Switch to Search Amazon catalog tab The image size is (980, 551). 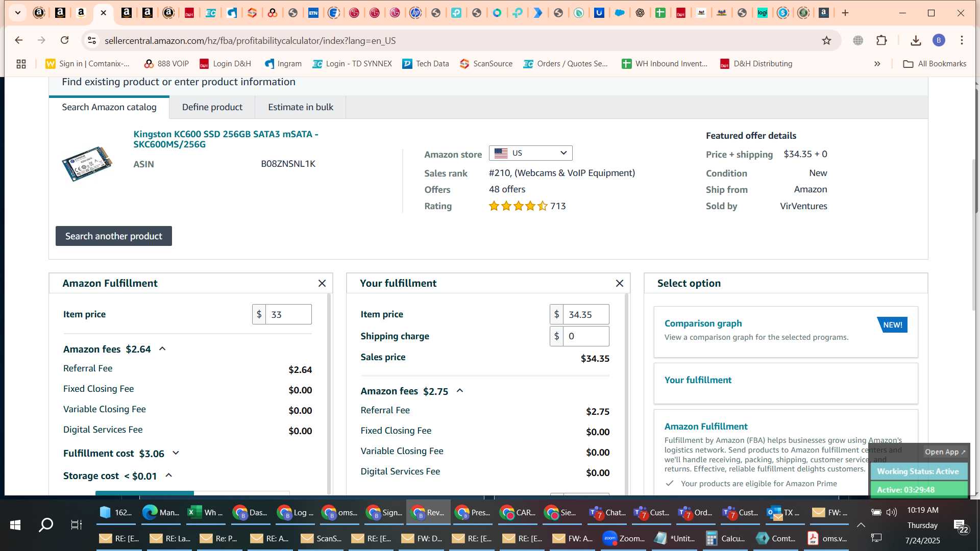click(x=109, y=107)
